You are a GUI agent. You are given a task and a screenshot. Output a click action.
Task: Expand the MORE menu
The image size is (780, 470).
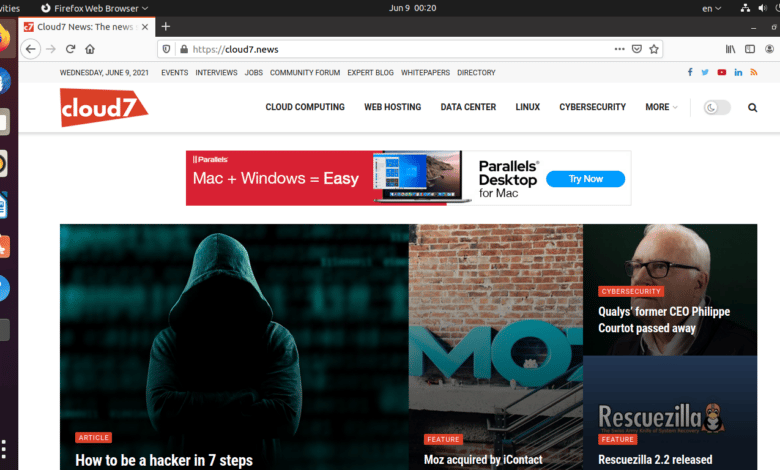[661, 107]
